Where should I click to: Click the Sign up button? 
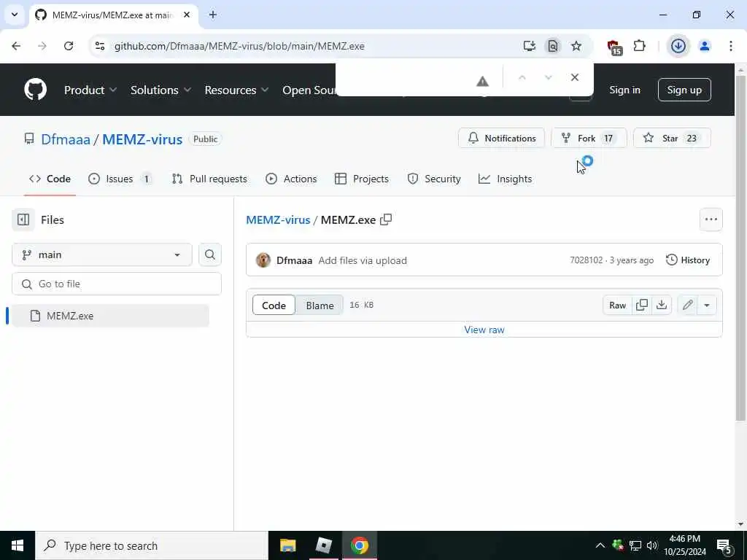tap(684, 90)
